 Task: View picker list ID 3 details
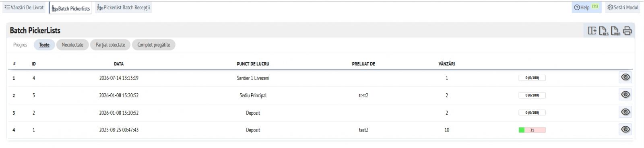click(x=625, y=95)
